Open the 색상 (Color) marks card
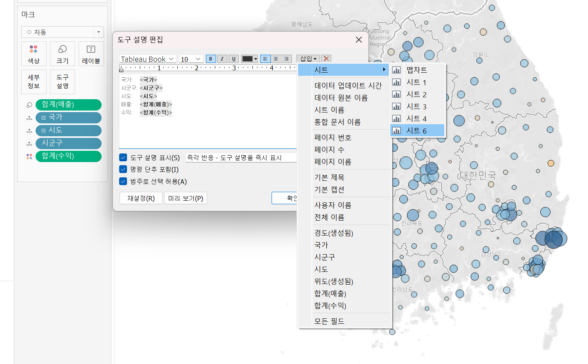588x364 pixels. pos(34,54)
